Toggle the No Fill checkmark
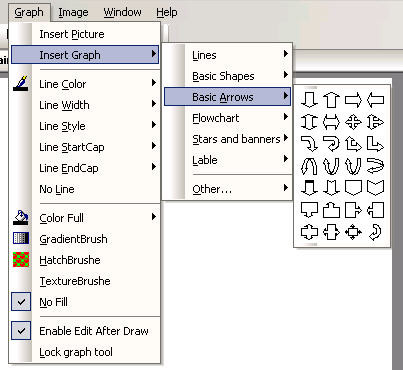Image resolution: width=403 pixels, height=370 pixels. [21, 302]
